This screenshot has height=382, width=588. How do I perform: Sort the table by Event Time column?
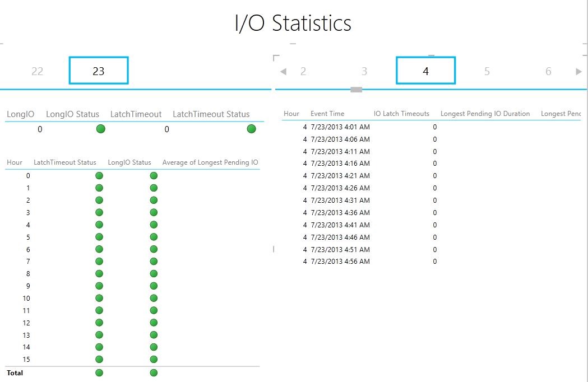(327, 113)
